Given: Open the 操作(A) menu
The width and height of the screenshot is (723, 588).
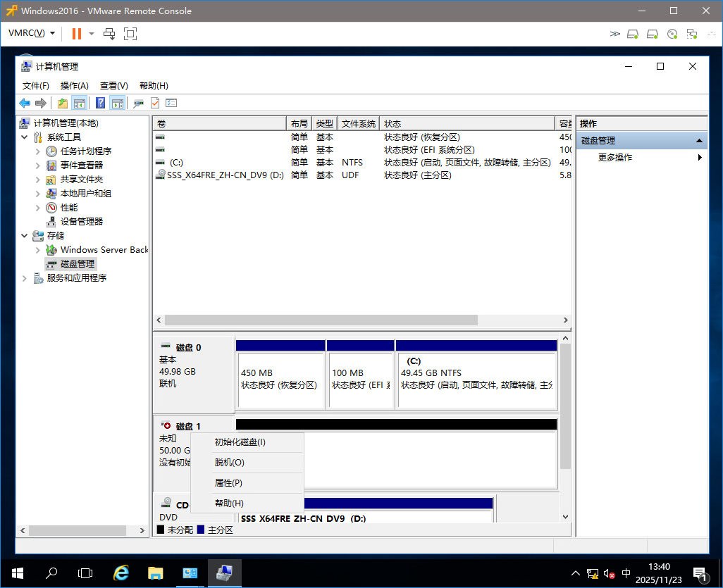Looking at the screenshot, I should (x=74, y=86).
